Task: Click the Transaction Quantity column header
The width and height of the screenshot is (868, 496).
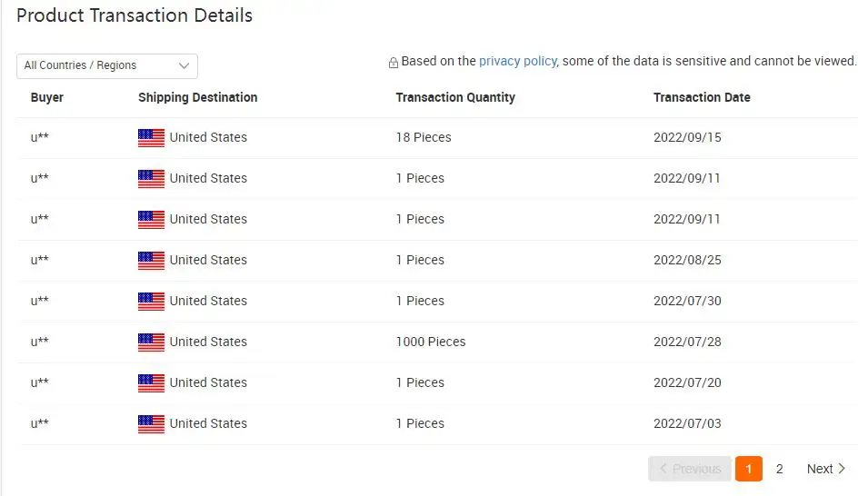Action: [x=455, y=97]
